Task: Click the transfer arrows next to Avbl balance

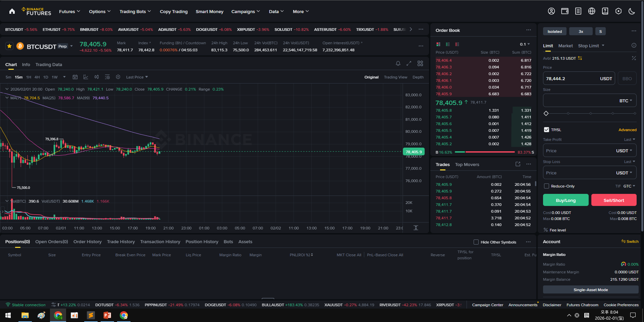Action: point(580,58)
